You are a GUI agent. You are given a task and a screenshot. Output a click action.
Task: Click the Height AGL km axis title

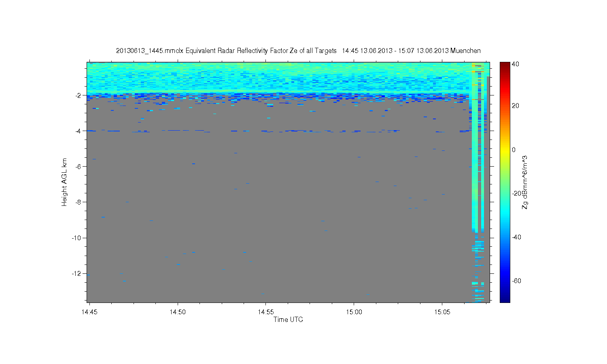[x=64, y=182]
